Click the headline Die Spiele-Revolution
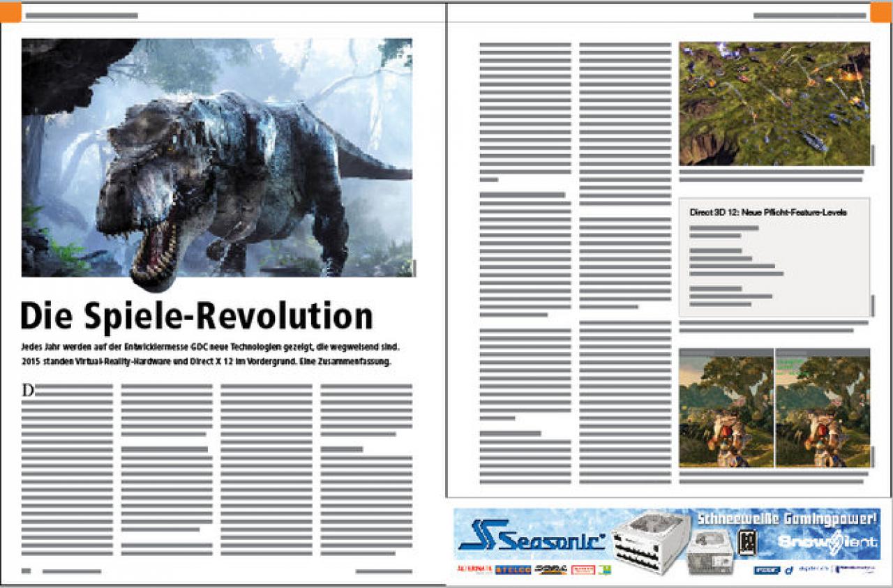The width and height of the screenshot is (893, 588). click(197, 316)
